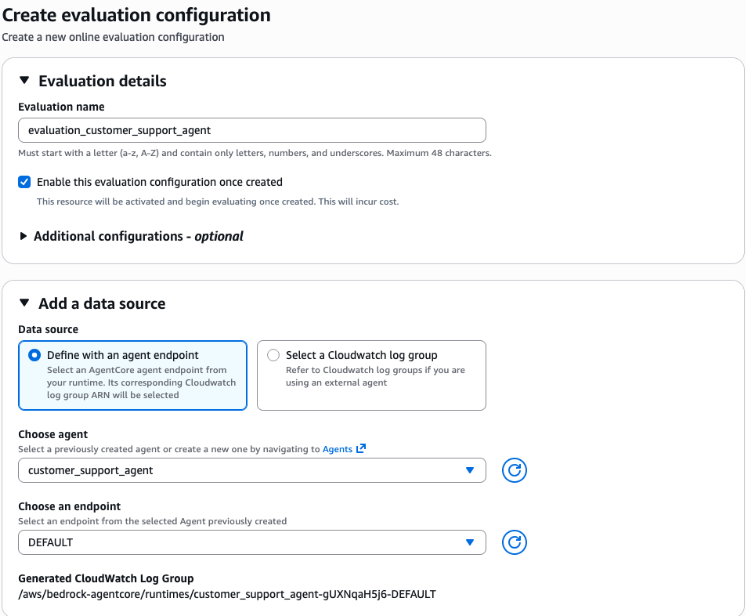Refresh the Choose an endpoint list
The width and height of the screenshot is (746, 616).
(x=514, y=543)
